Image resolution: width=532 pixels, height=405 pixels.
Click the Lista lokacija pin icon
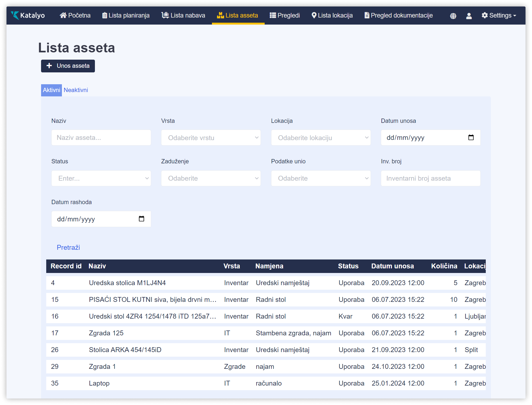click(314, 15)
